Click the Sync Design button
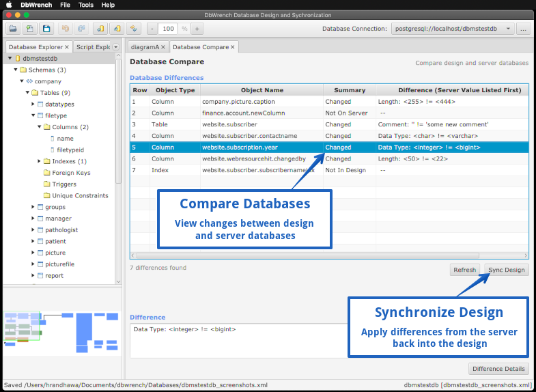The image size is (536, 392). click(506, 270)
